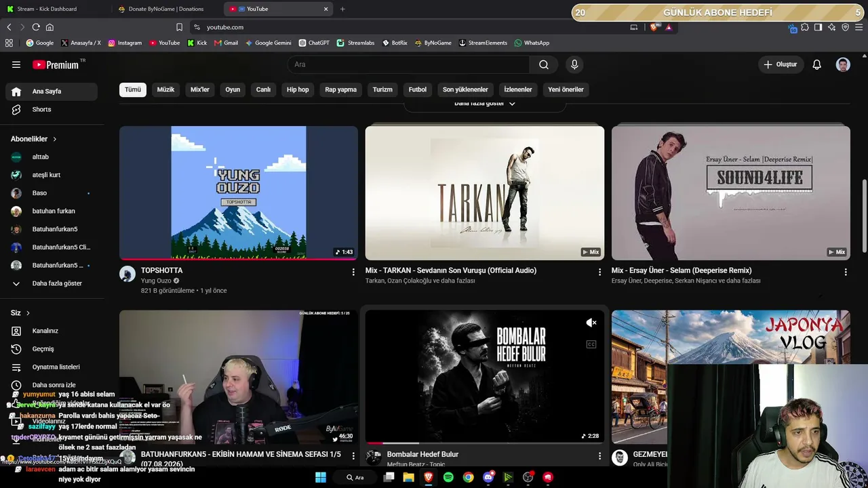
Task: Click the Windows taskbar Ara search box
Action: [356, 477]
